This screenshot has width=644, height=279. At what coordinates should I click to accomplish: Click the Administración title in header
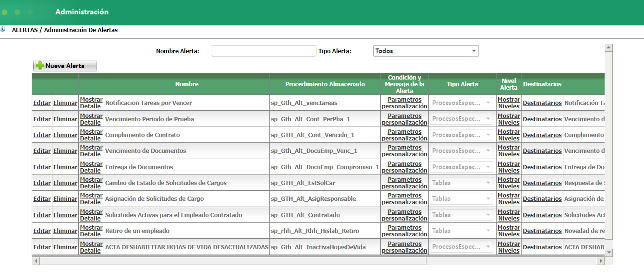click(82, 12)
